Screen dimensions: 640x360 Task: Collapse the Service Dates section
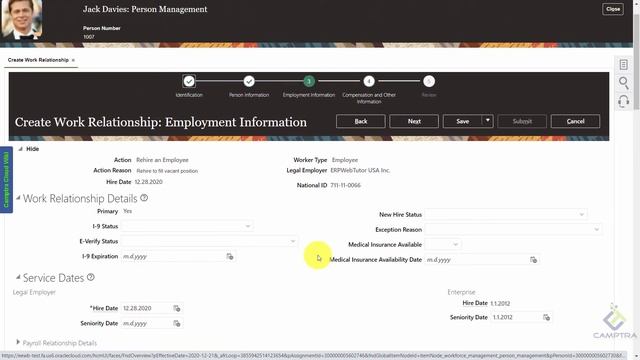pos(18,277)
